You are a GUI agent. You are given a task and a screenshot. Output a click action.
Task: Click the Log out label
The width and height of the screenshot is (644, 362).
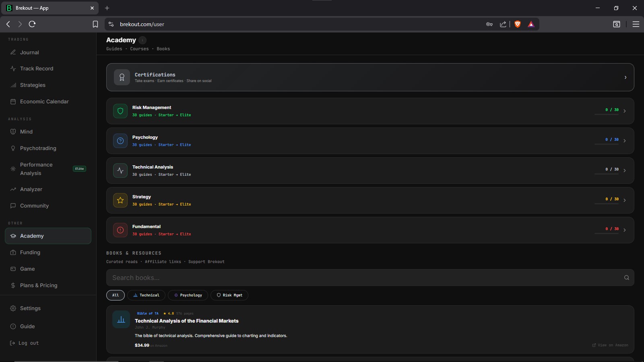29,343
